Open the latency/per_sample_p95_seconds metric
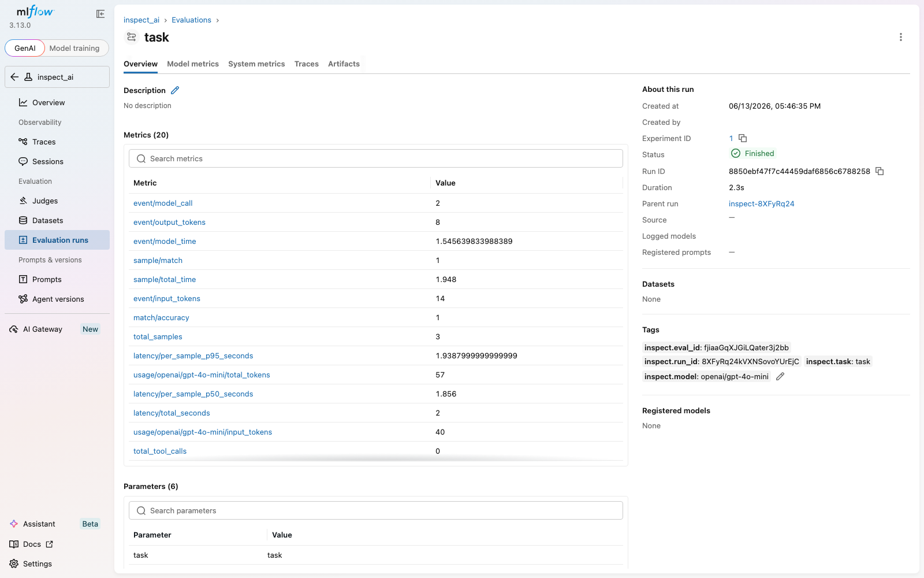924x578 pixels. click(193, 355)
